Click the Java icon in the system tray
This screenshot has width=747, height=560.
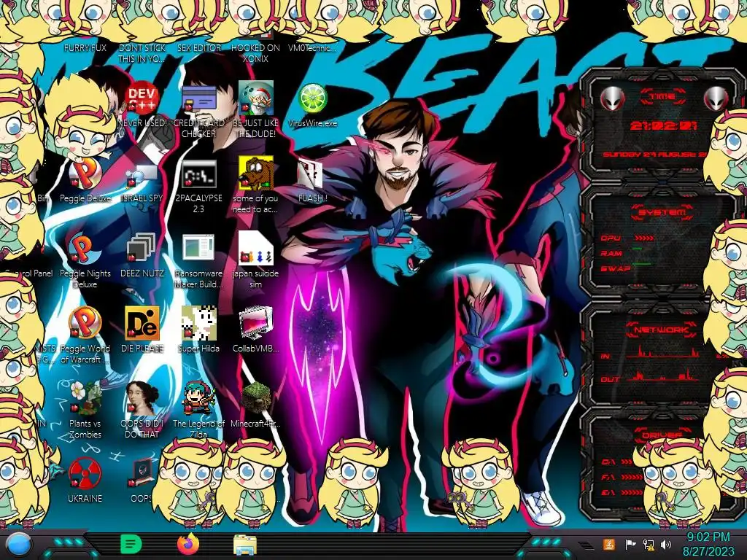[609, 544]
